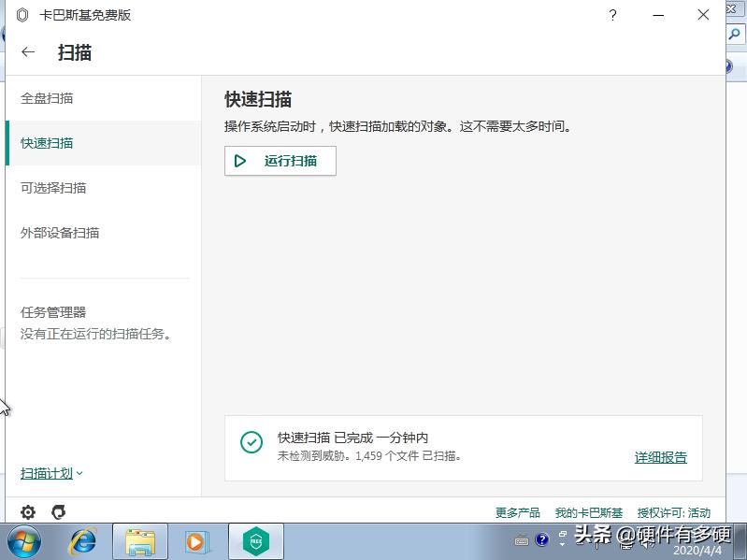Click 快速扫描 heading in main panel
The image size is (747, 560).
point(258,99)
